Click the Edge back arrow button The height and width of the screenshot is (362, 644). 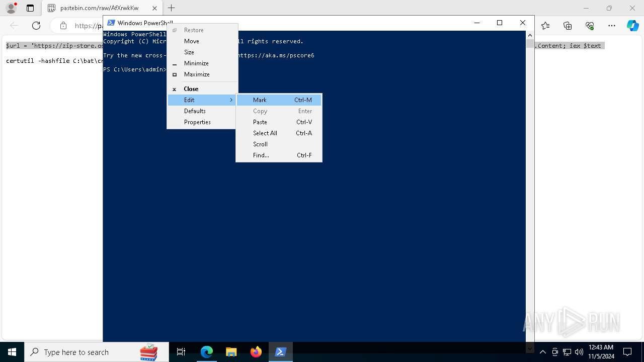[14, 26]
